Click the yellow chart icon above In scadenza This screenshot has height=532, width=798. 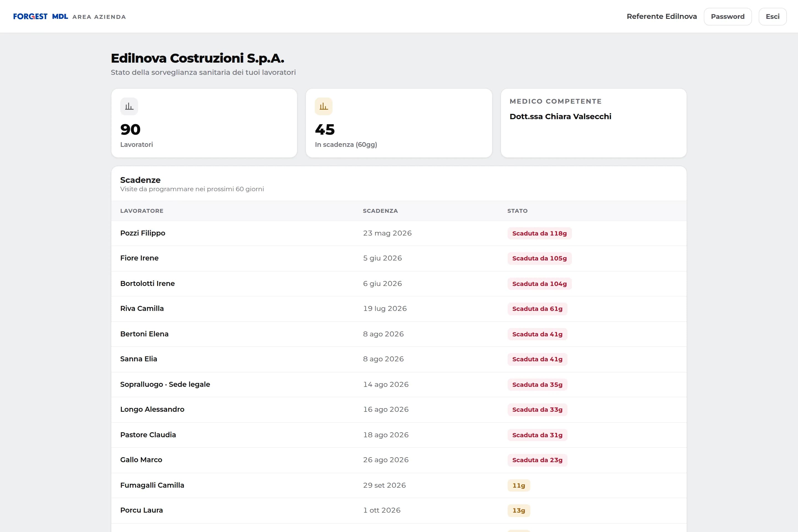324,106
